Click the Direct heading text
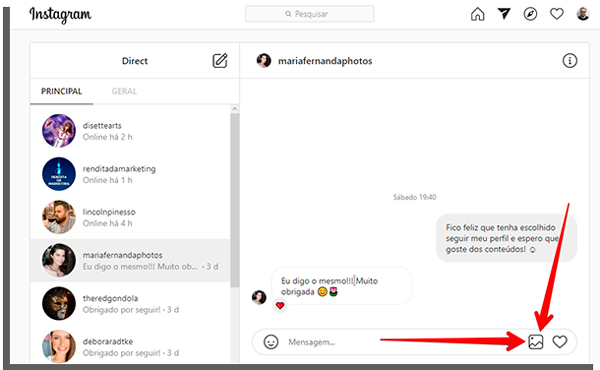The width and height of the screenshot is (600, 370). 135,61
